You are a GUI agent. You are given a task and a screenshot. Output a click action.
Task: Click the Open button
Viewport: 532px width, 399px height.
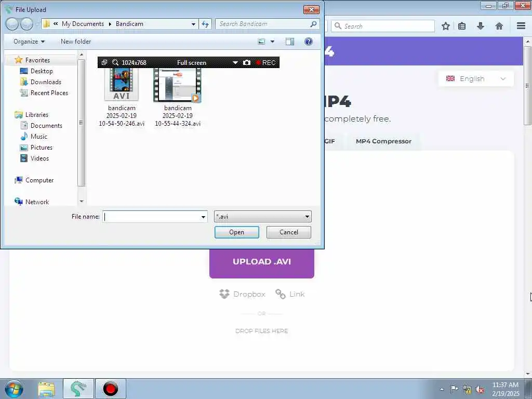[236, 232]
